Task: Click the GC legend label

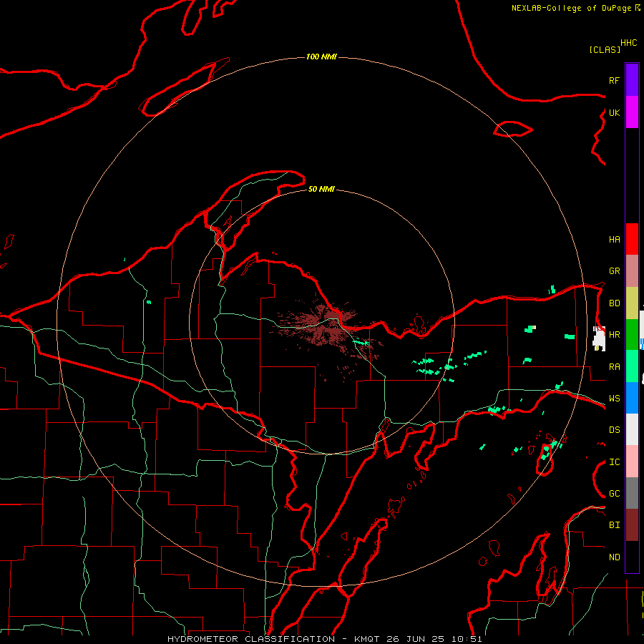Action: (x=614, y=494)
